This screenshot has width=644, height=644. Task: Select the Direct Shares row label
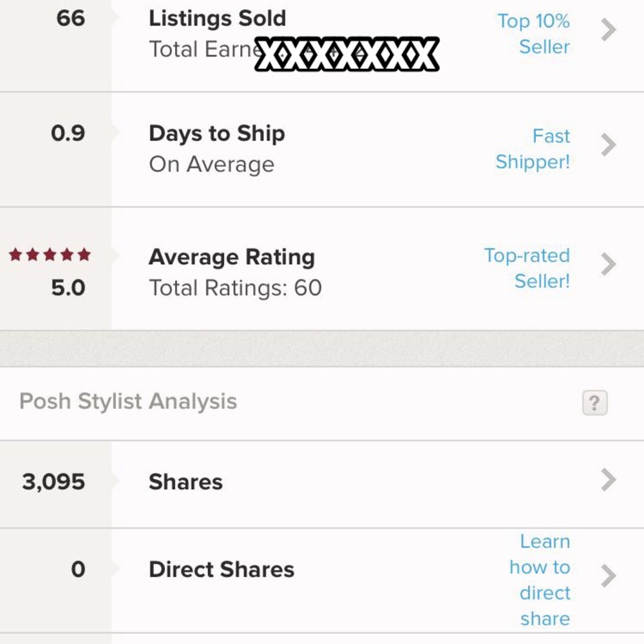[x=222, y=570]
